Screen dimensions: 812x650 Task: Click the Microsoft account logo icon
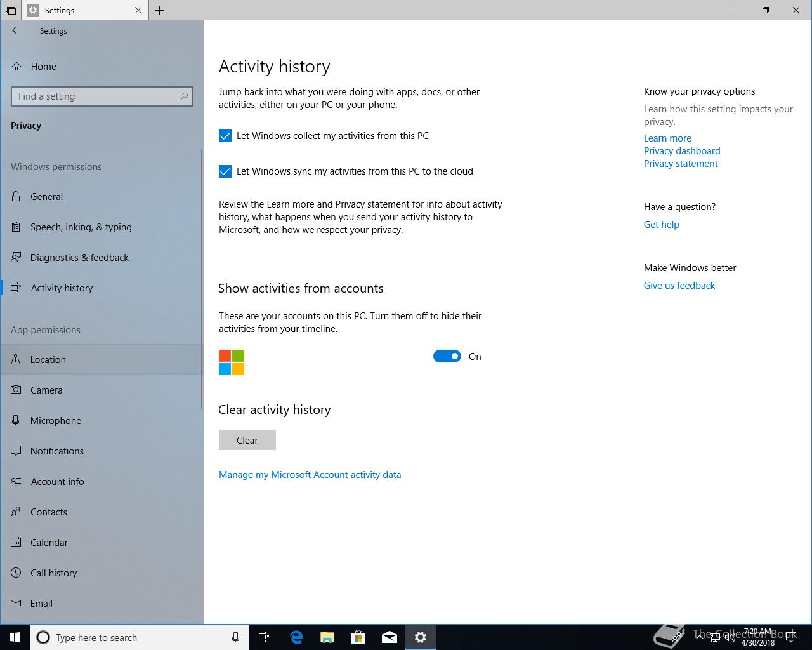232,362
